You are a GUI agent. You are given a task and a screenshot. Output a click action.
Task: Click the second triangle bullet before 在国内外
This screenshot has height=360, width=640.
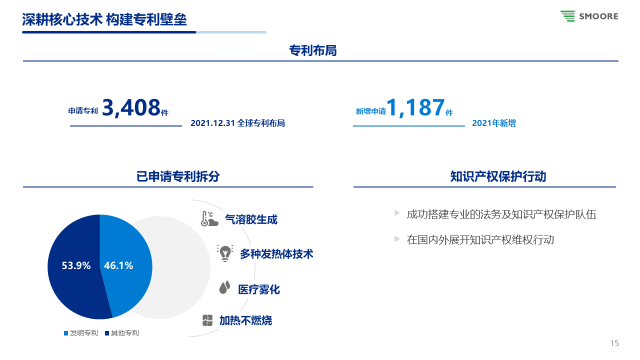396,239
